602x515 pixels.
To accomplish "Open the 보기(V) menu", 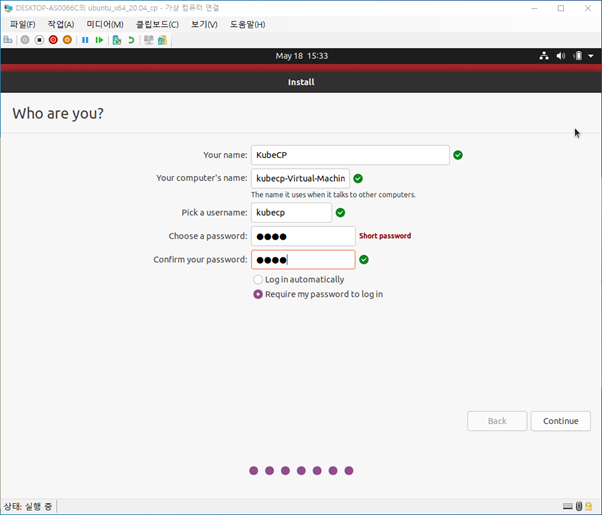I will [204, 25].
